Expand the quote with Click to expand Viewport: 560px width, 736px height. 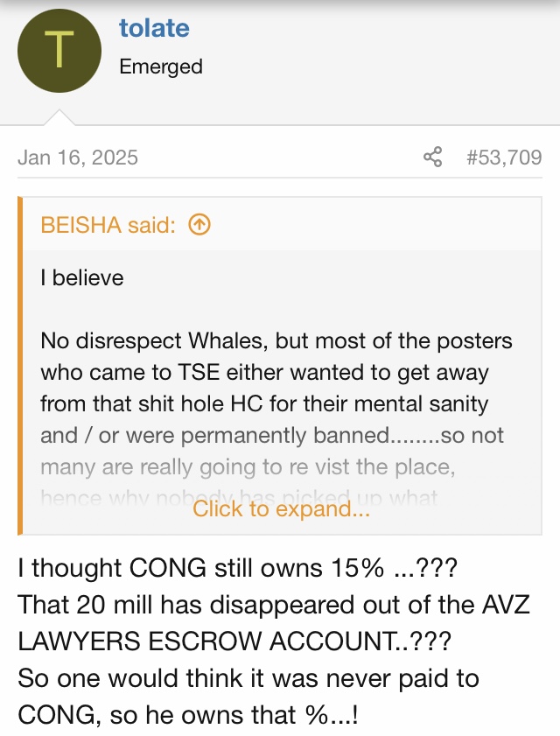point(281,508)
